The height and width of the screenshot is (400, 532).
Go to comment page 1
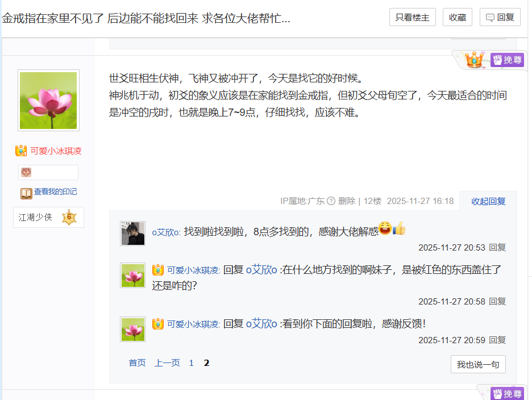point(192,363)
